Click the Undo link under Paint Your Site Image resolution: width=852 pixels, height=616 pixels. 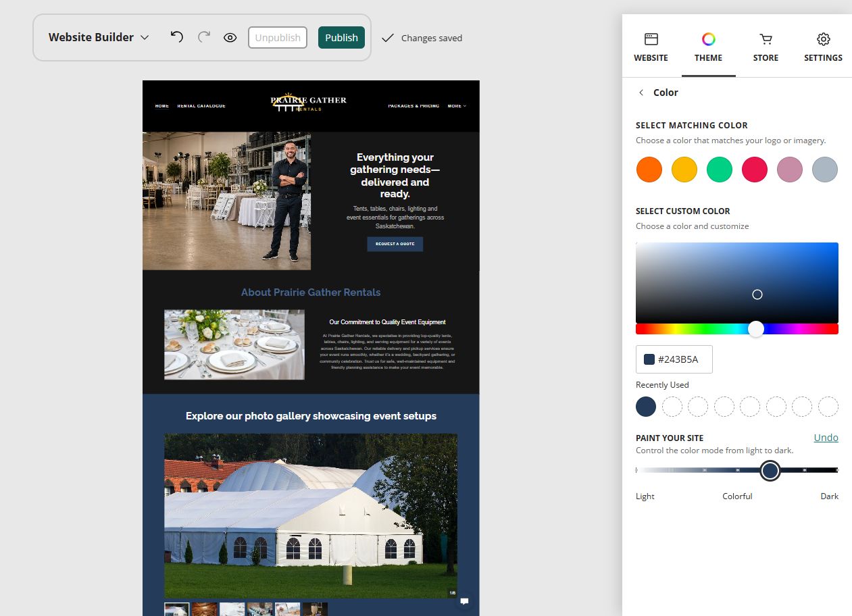pyautogui.click(x=826, y=438)
